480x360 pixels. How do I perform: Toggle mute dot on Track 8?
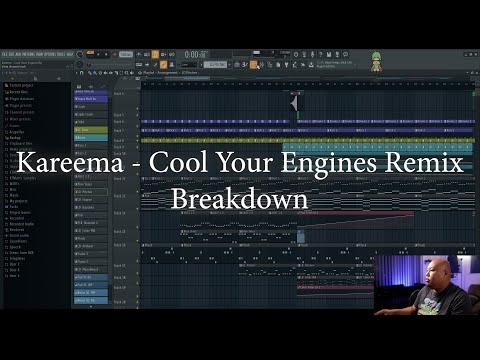coord(137,141)
